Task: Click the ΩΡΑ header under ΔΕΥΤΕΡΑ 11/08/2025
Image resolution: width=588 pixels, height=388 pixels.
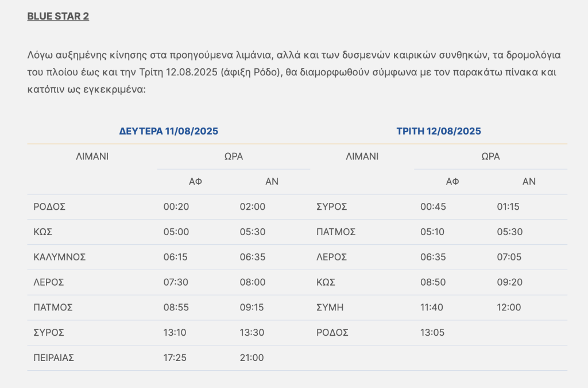Action: coord(234,156)
